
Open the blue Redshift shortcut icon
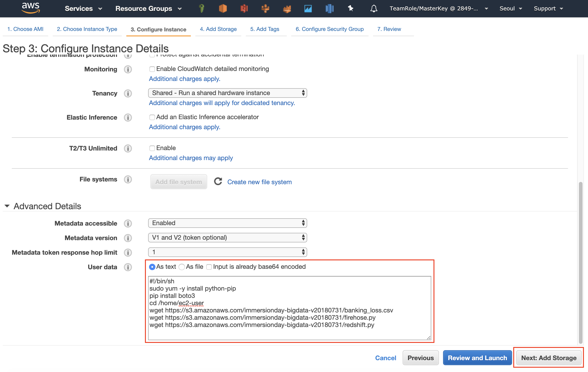pyautogui.click(x=329, y=9)
